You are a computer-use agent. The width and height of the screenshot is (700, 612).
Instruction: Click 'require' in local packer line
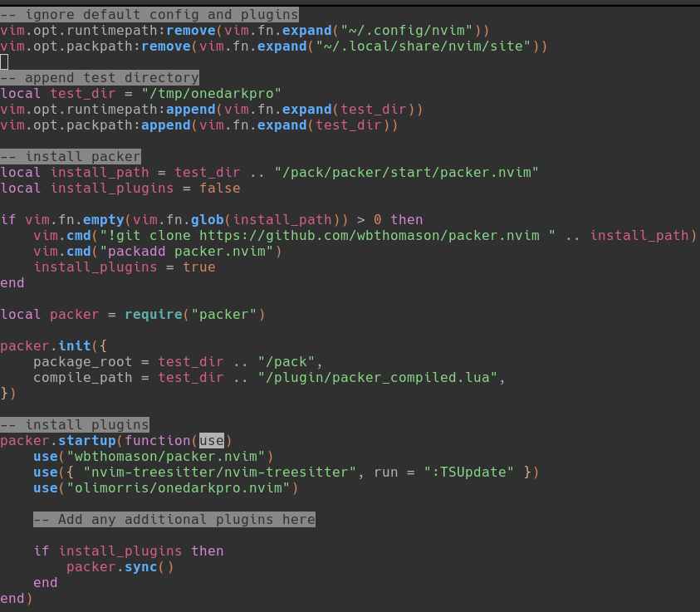coord(154,314)
